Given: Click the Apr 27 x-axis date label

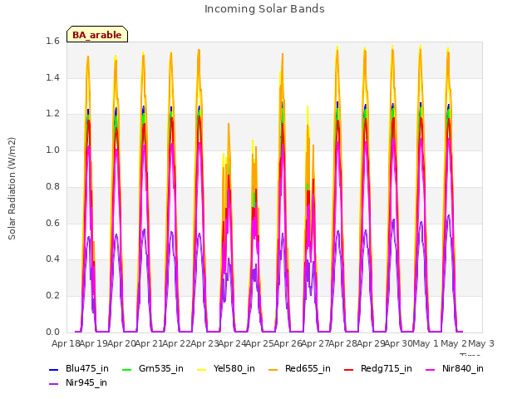Looking at the screenshot, I should tap(315, 343).
